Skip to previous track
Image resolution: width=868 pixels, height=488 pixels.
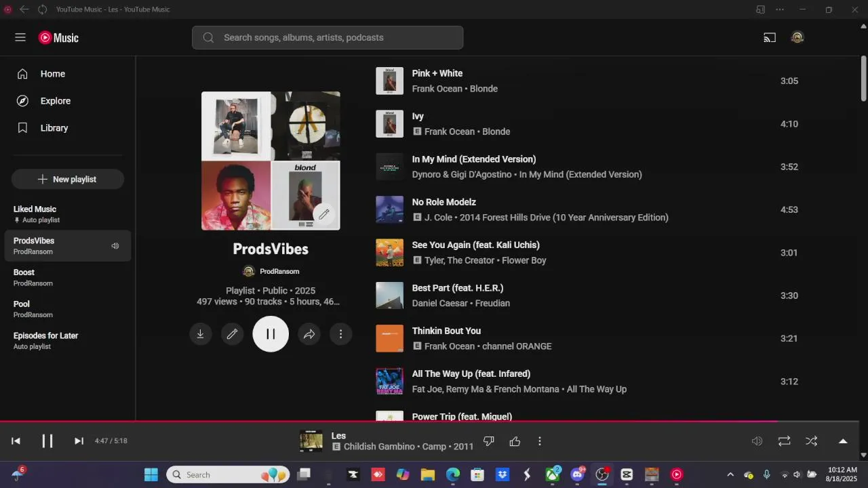pos(16,441)
